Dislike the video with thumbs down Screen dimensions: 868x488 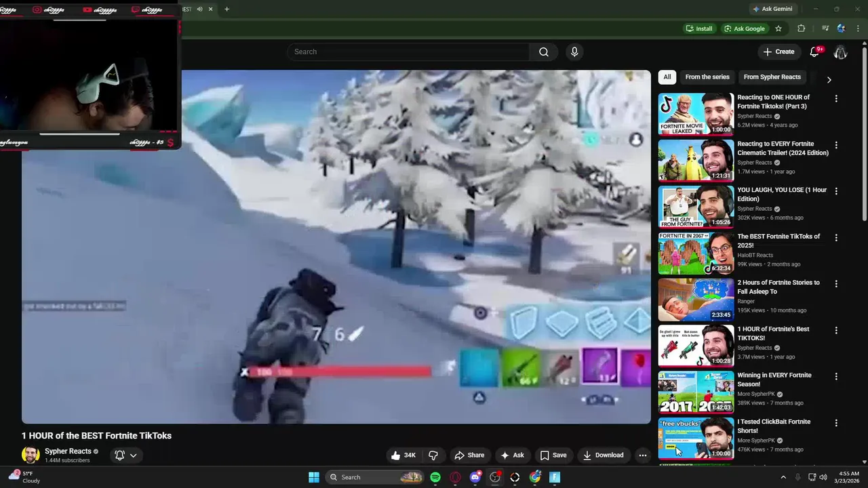(433, 455)
